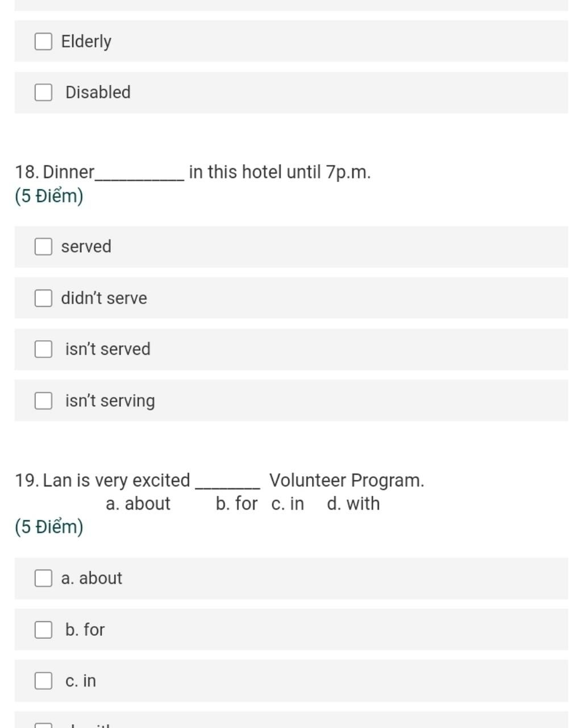
Task: Select the 'c. in' checkbox
Action: click(x=43, y=681)
